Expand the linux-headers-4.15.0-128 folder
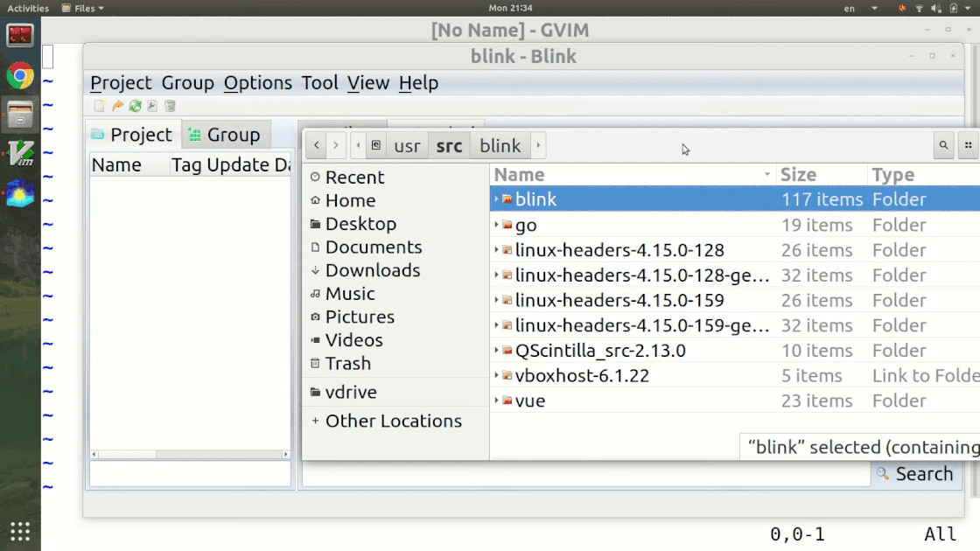The height and width of the screenshot is (551, 980). pos(496,250)
